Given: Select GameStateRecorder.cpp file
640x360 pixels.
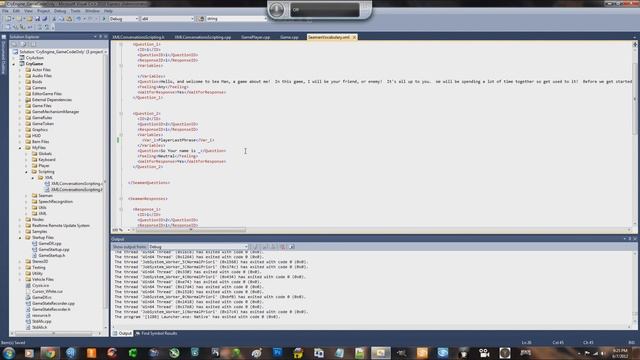Looking at the screenshot, I should coord(53,303).
